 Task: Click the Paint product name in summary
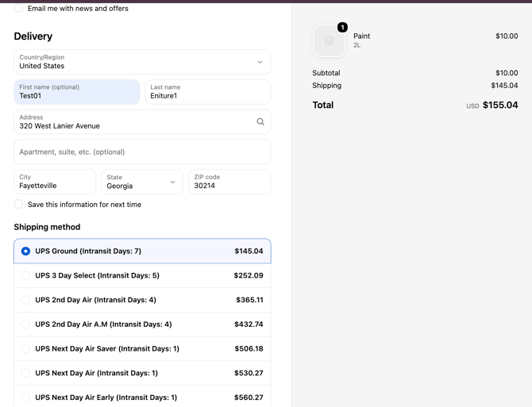tap(361, 36)
